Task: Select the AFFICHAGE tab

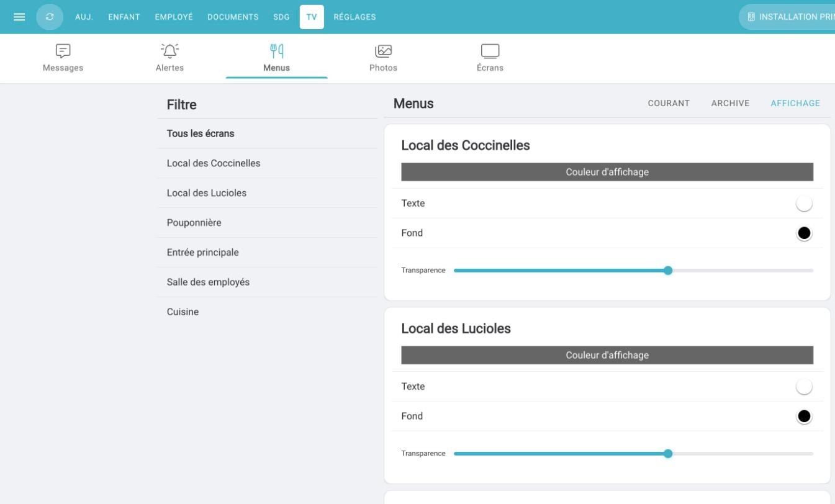Action: [x=795, y=104]
